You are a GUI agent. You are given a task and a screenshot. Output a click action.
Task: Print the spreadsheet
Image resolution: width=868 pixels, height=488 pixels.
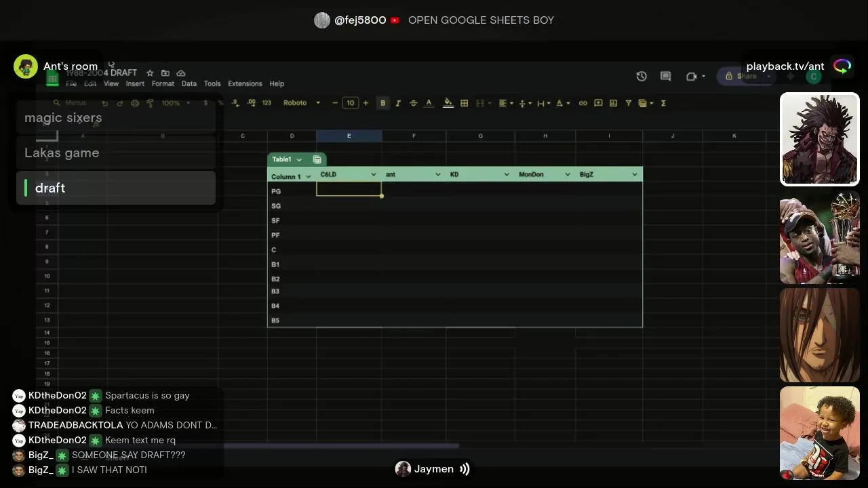pos(135,103)
